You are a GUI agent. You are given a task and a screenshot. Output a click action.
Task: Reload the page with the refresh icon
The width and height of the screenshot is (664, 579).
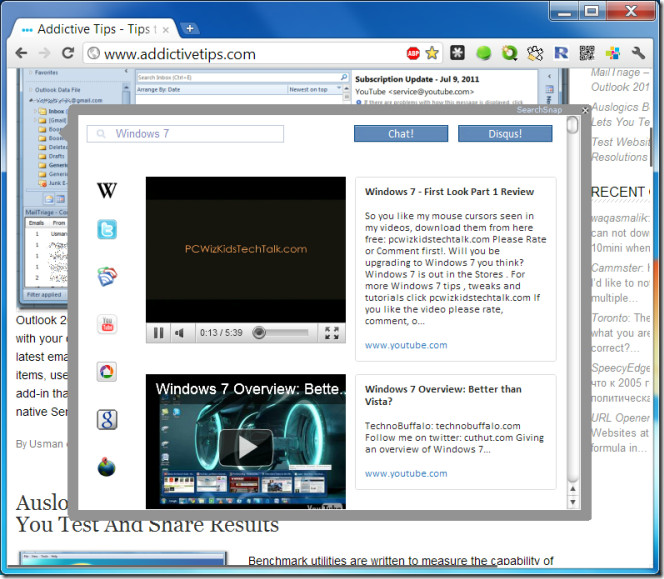(68, 53)
